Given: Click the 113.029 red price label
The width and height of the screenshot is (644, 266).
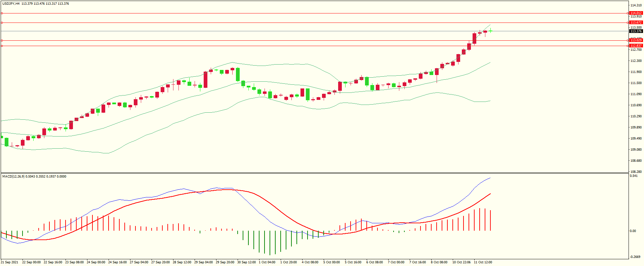Looking at the screenshot, I should tap(636, 40).
